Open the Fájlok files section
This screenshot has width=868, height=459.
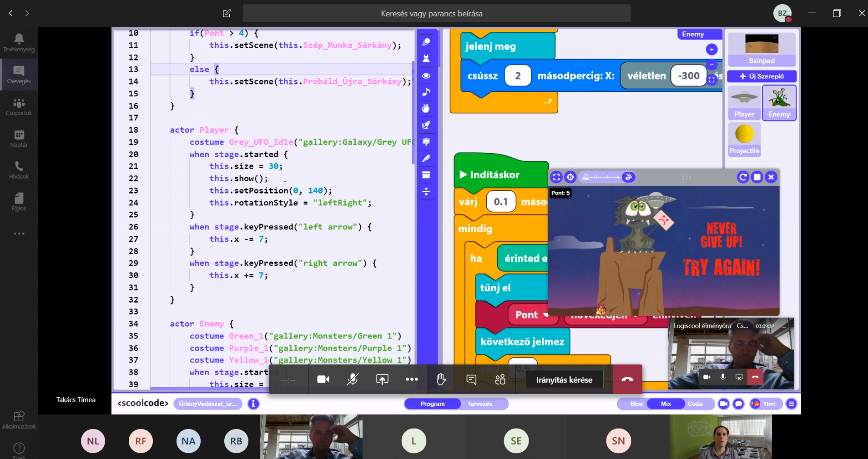point(19,202)
